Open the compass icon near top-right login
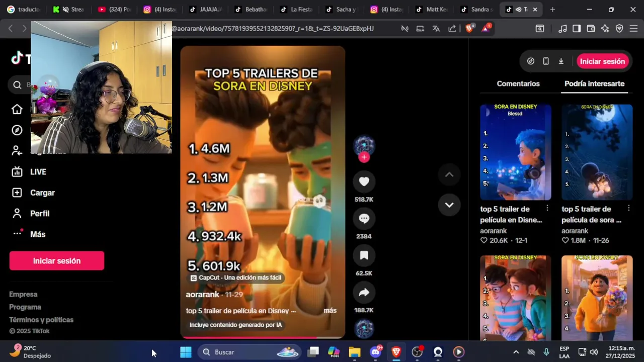The width and height of the screenshot is (644, 362). pos(531,61)
